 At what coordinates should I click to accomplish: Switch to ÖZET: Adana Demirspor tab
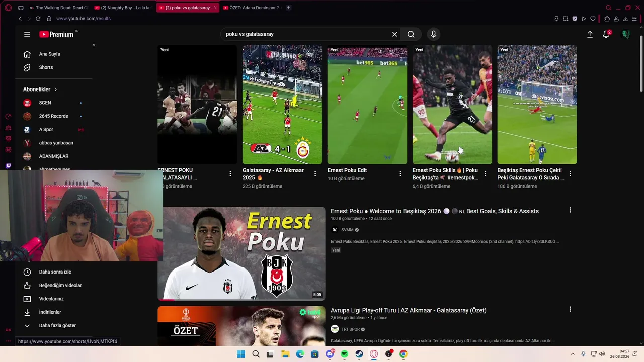252,8
